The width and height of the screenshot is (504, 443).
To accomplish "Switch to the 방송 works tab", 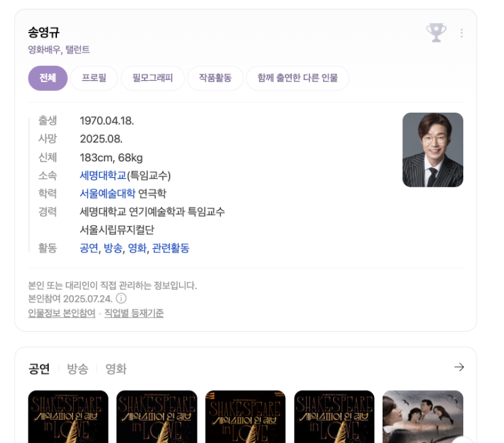I will tap(77, 369).
